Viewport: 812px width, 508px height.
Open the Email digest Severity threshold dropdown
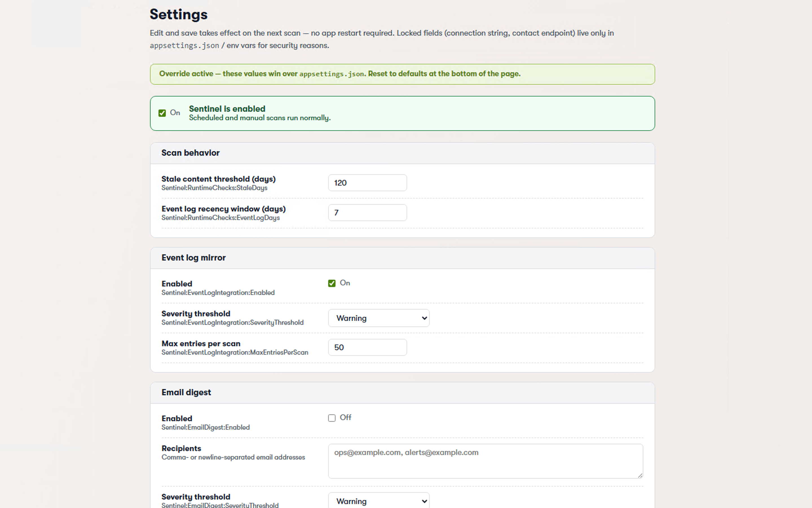pyautogui.click(x=378, y=501)
